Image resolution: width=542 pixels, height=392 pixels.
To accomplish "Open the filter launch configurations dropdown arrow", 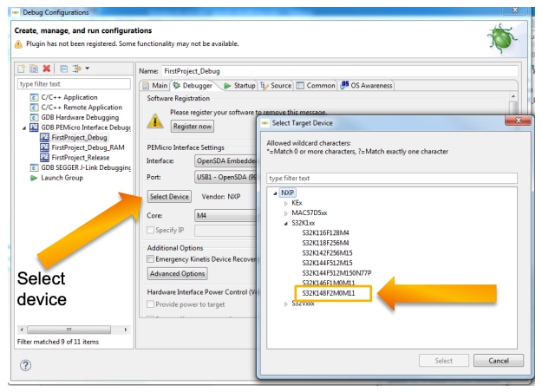I will pyautogui.click(x=88, y=68).
